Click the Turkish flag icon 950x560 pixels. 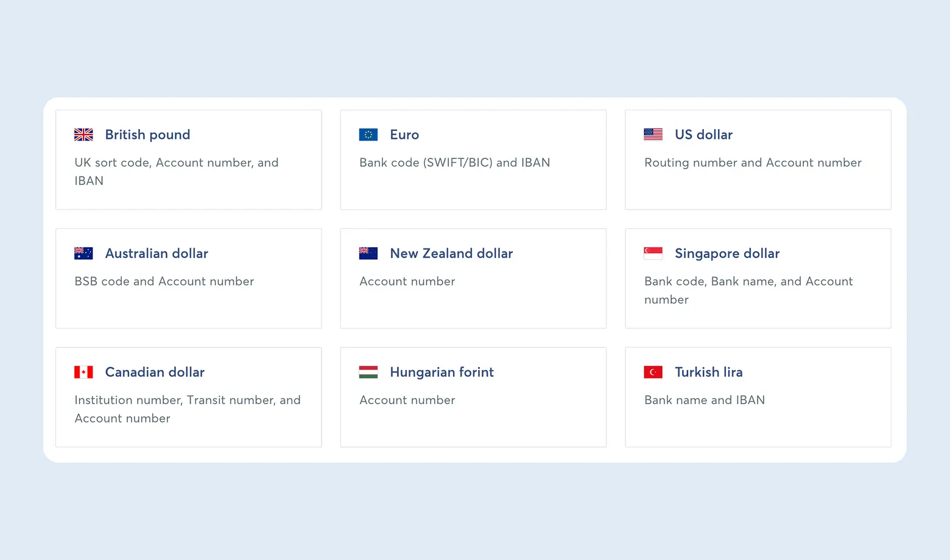tap(653, 372)
